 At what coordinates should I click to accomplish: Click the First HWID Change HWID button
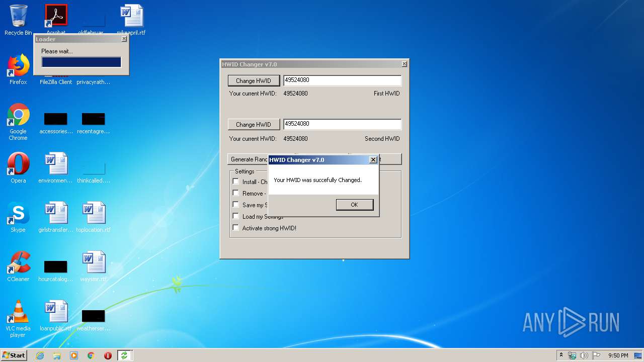coord(254,80)
